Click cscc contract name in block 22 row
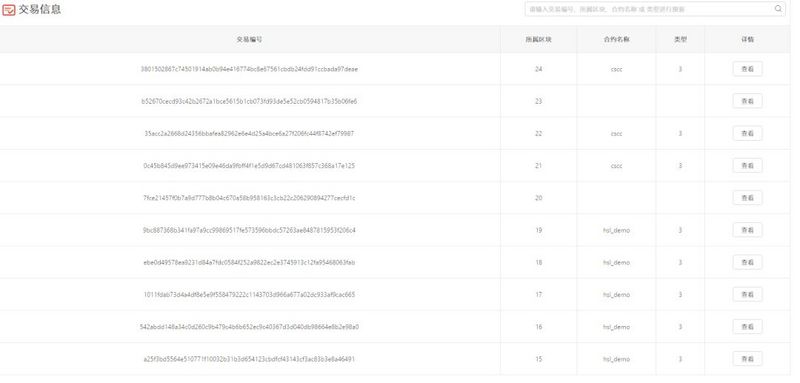 (x=616, y=134)
